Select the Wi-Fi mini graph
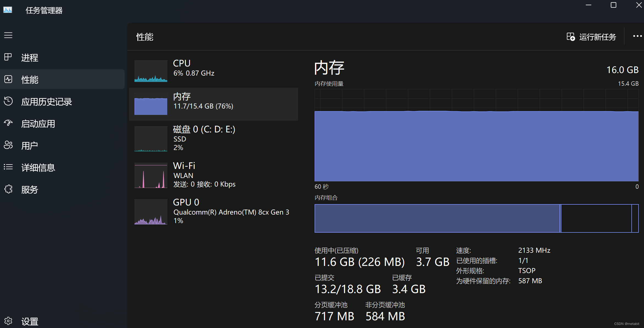 151,176
